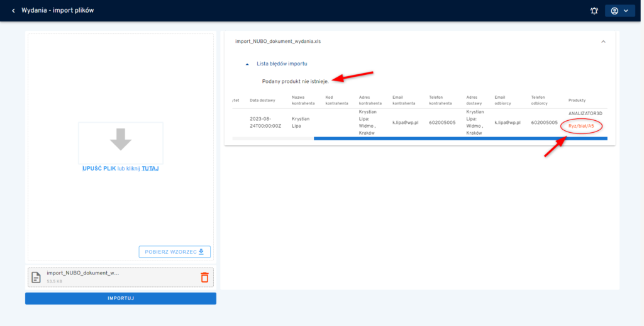Viewport: 644px width, 326px height.
Task: Click the Data dostawy column header
Action: point(262,100)
